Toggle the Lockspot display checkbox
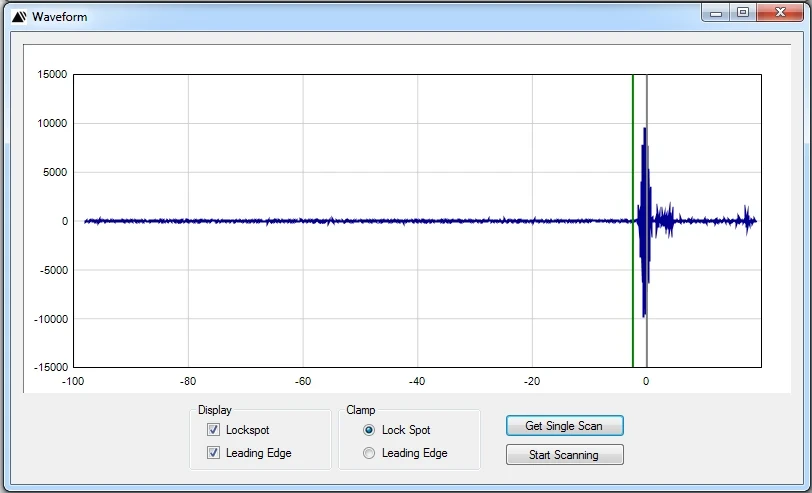812x493 pixels. coord(213,430)
